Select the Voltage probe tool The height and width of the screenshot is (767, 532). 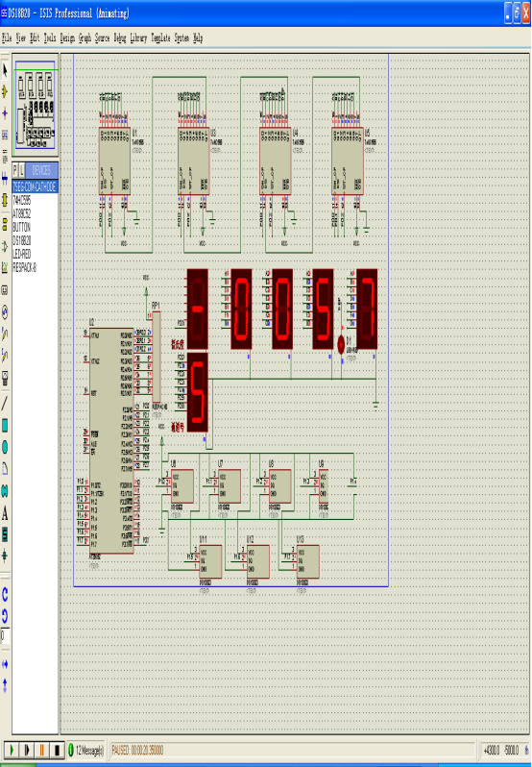[5, 334]
